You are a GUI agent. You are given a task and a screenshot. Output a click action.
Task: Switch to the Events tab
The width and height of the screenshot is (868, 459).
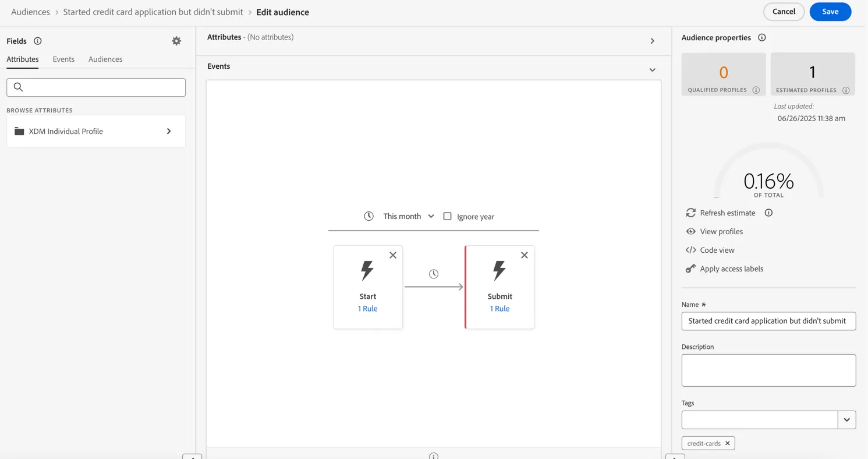(x=63, y=59)
